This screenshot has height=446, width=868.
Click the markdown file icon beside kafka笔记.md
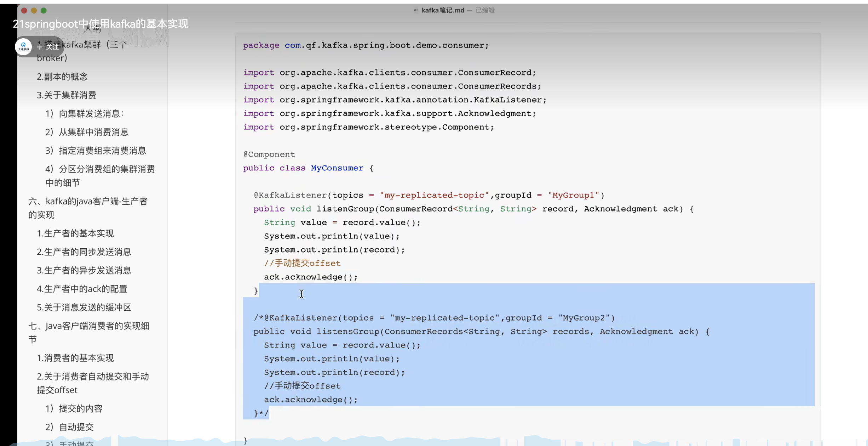(x=416, y=10)
